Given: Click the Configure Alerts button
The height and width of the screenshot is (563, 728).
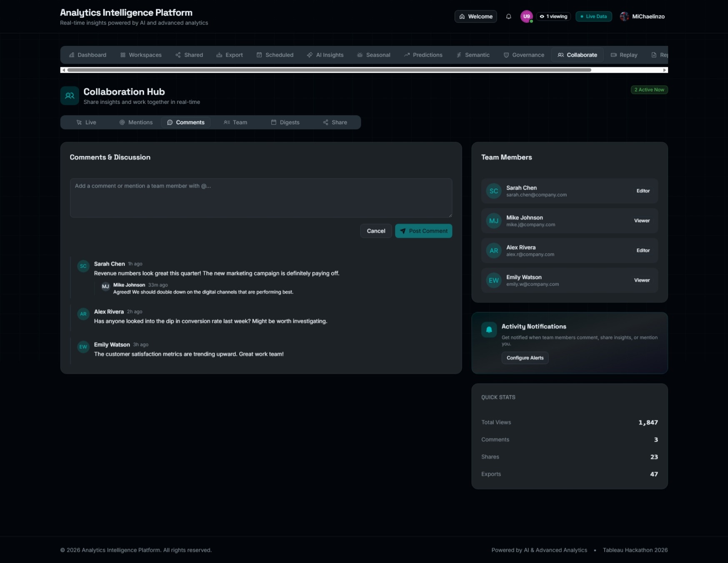Looking at the screenshot, I should (x=525, y=358).
